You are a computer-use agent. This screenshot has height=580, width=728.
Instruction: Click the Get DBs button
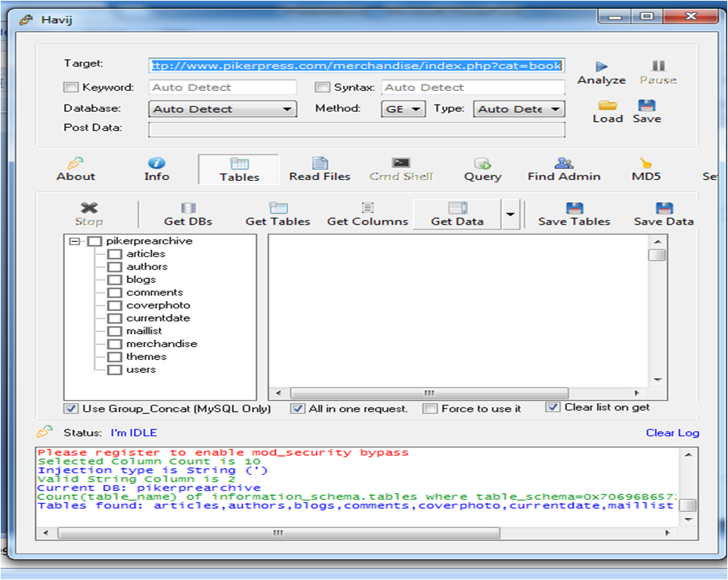point(188,215)
